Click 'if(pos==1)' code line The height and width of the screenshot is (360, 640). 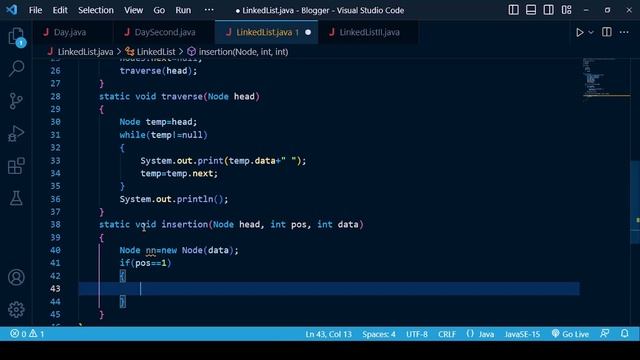coord(145,263)
